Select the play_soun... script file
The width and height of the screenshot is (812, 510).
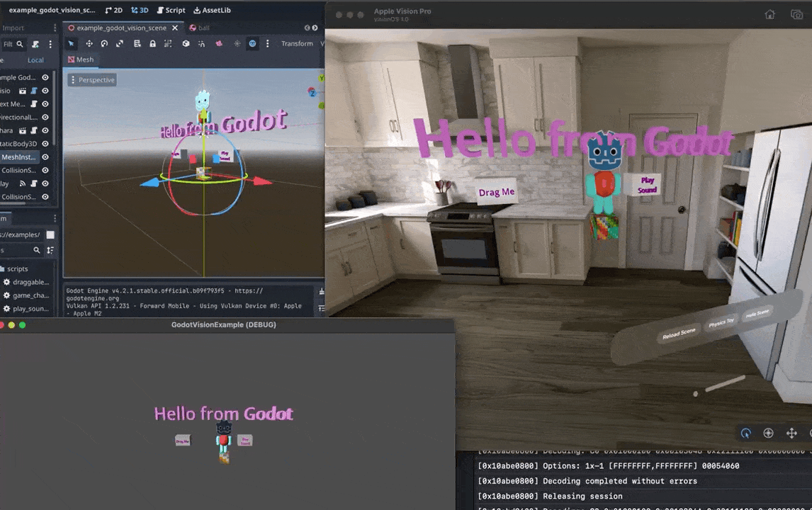pos(27,309)
